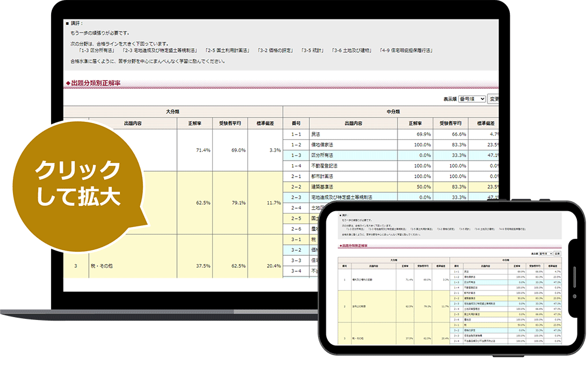Image resolution: width=588 pixels, height=370 pixels.
Task: Click number cell 2-2 on laptop table
Action: (296, 187)
